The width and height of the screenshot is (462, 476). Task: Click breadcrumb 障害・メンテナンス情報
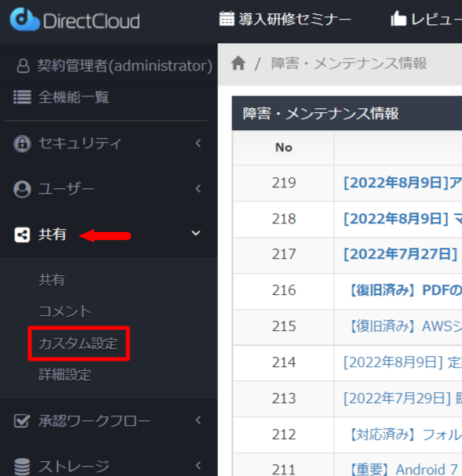coord(349,64)
